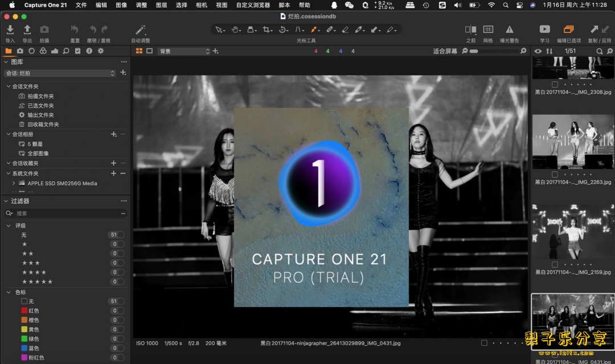This screenshot has width=615, height=364.
Task: Click the undo arrow in 撤销/重做
Action: [93, 30]
